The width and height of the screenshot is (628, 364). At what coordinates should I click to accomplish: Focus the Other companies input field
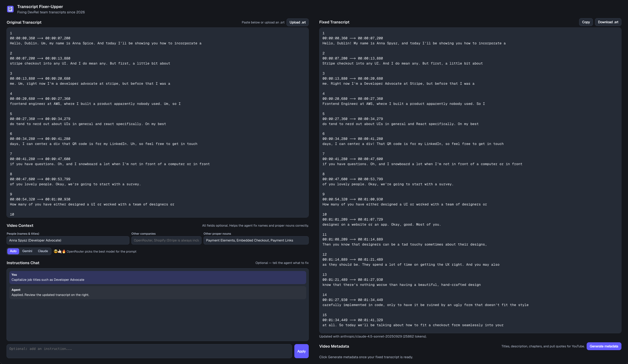[166, 240]
